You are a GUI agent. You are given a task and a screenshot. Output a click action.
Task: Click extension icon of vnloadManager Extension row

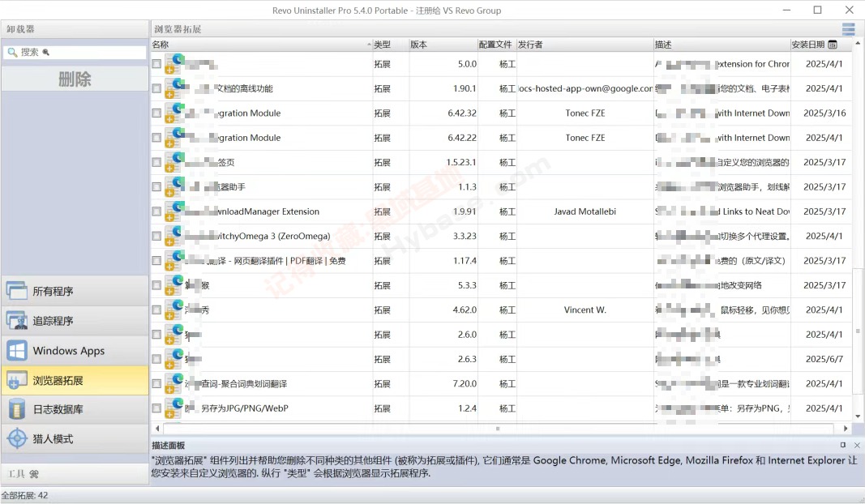coord(174,211)
